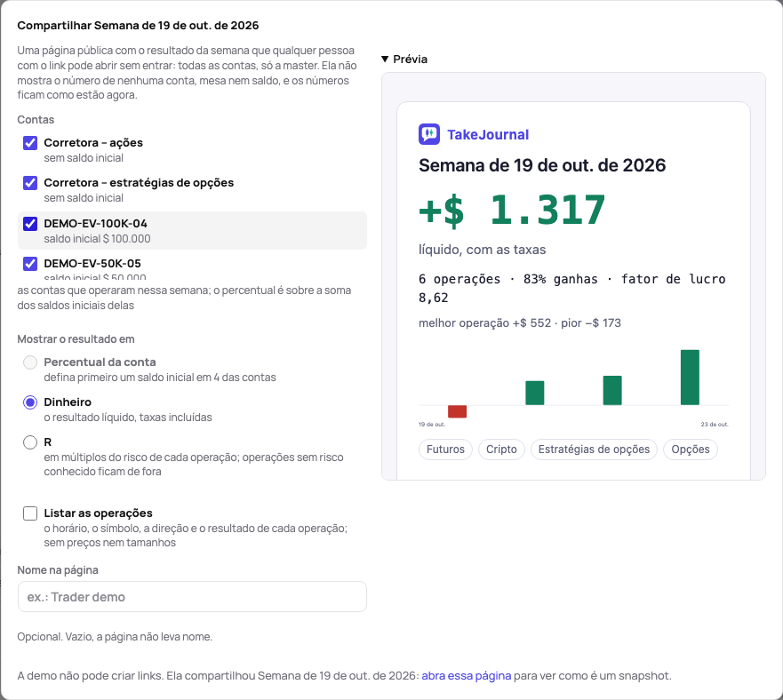Click the preview heading Semana de 19 de out. de 2026
This screenshot has width=783, height=700.
(x=542, y=165)
